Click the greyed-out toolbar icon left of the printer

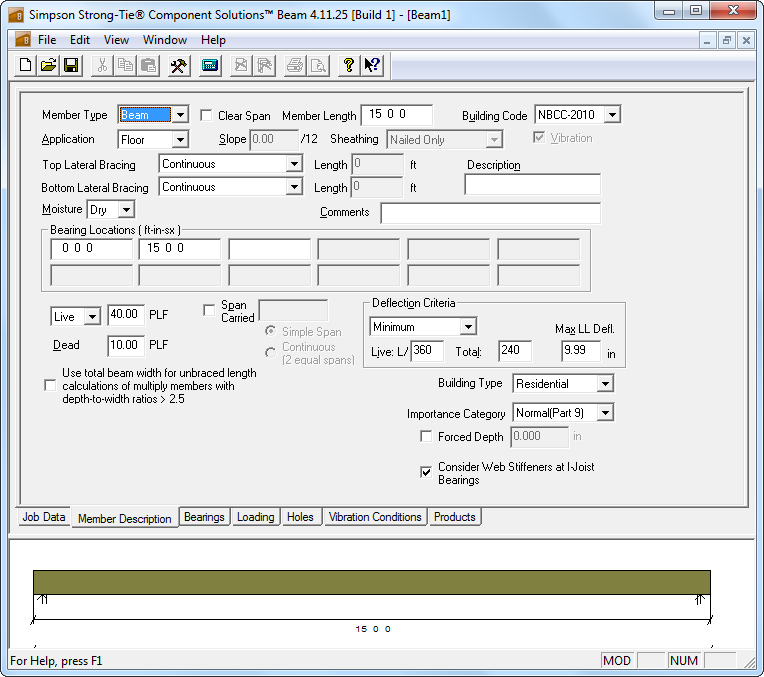(x=264, y=65)
